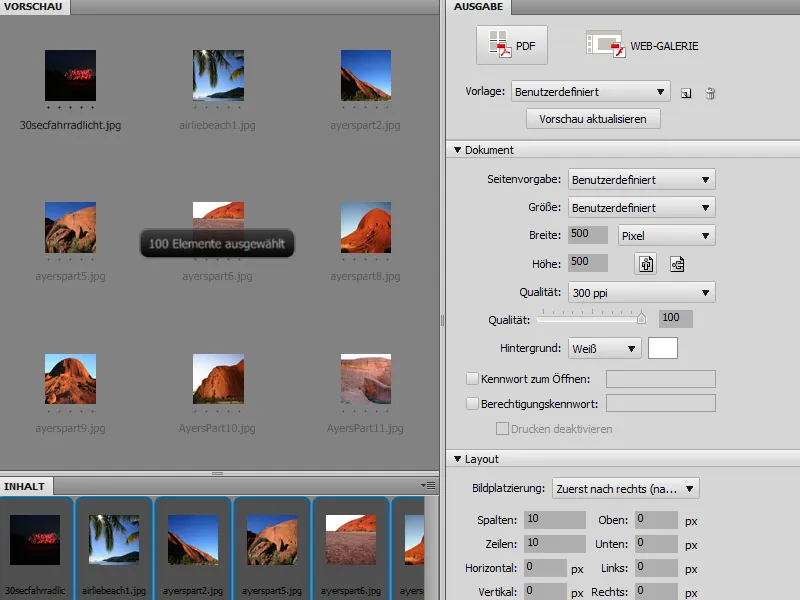
Task: Switch to WEB-GALERIE output mode
Action: click(x=642, y=45)
